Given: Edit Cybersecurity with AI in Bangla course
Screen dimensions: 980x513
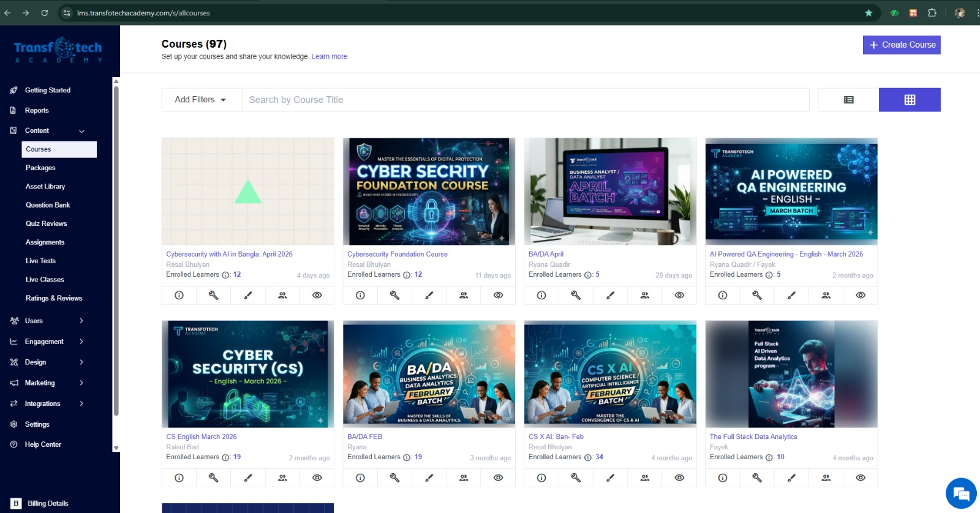Looking at the screenshot, I should pos(248,295).
